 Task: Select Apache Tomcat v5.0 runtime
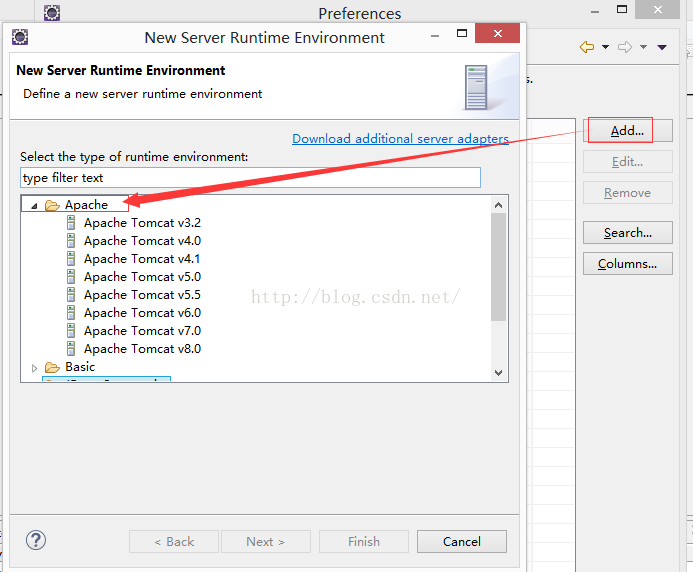142,277
